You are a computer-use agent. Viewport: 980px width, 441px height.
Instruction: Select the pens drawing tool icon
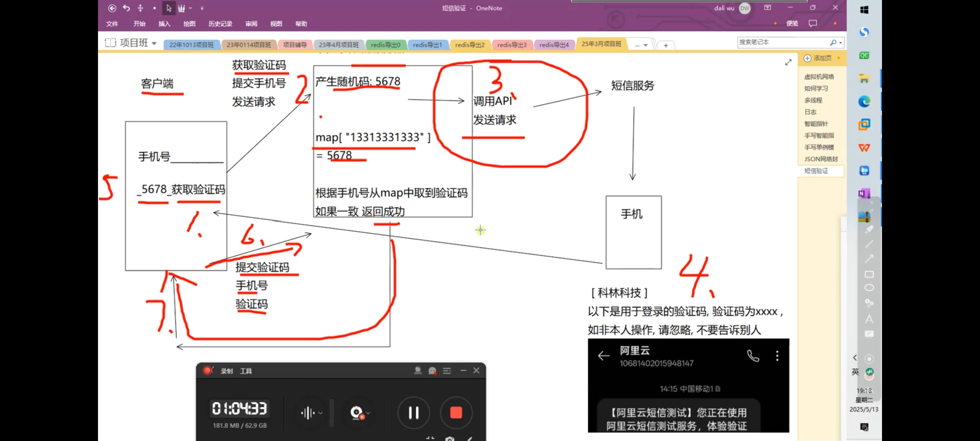[x=182, y=8]
